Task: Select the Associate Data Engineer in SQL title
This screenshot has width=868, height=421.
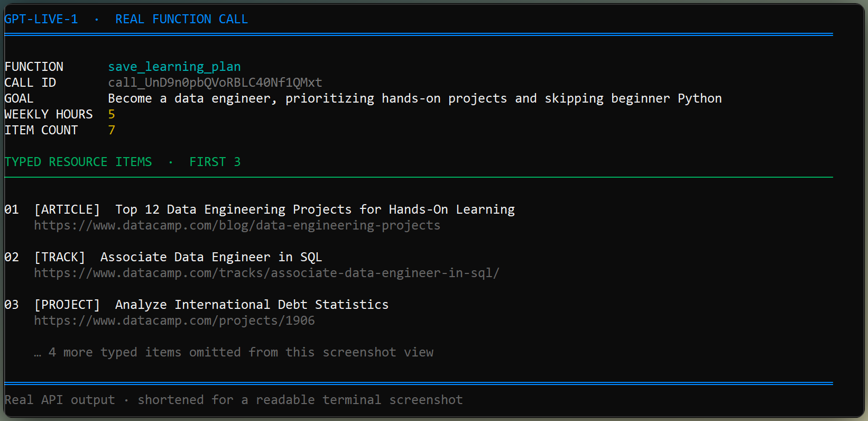Action: coord(211,258)
